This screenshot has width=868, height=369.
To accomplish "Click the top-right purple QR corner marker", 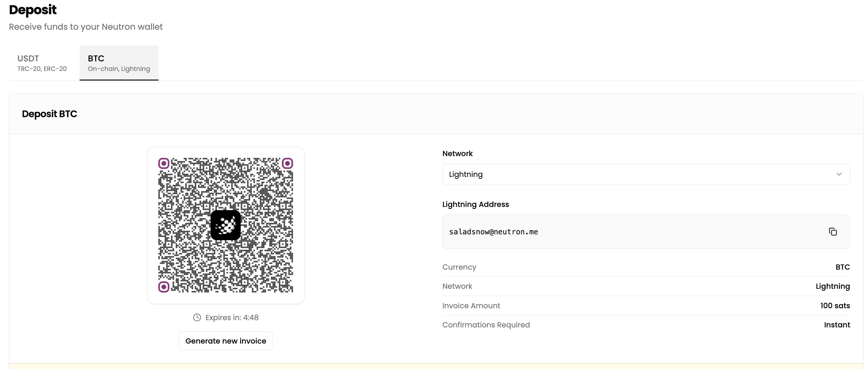I will pos(287,164).
